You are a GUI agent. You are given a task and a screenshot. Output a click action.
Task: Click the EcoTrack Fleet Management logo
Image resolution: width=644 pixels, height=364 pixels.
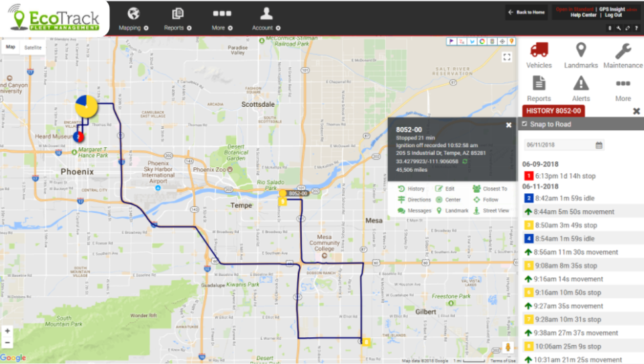(54, 19)
